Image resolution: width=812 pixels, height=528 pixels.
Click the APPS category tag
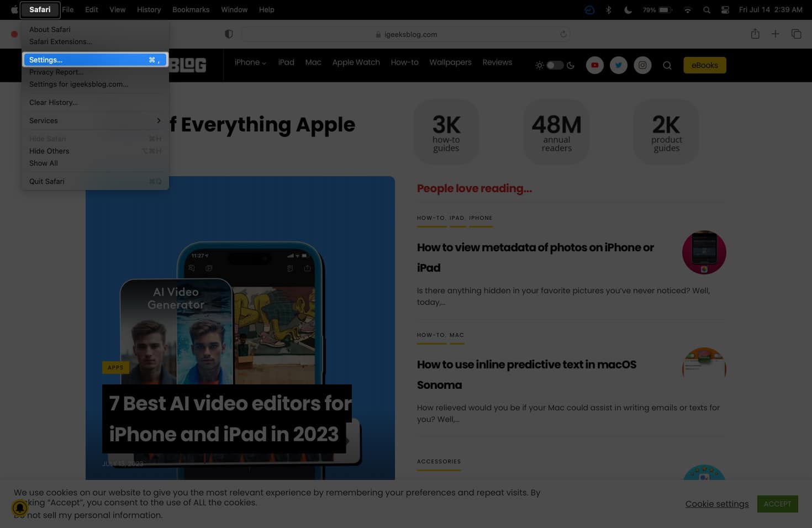tap(115, 367)
